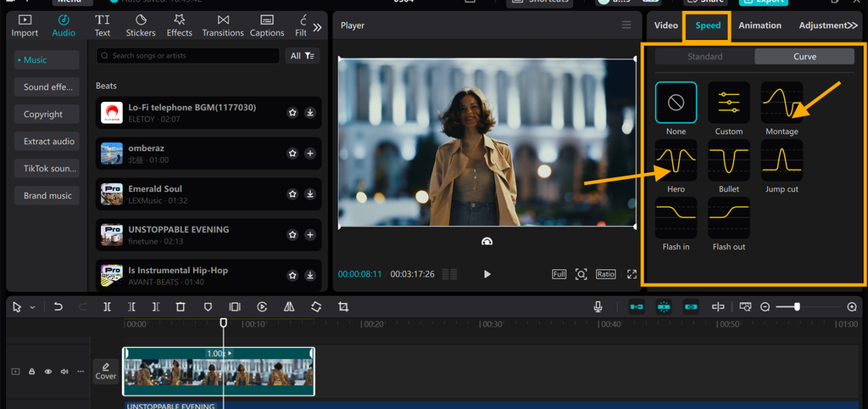868x409 pixels.
Task: Switch to Standard speed mode
Action: coord(704,57)
